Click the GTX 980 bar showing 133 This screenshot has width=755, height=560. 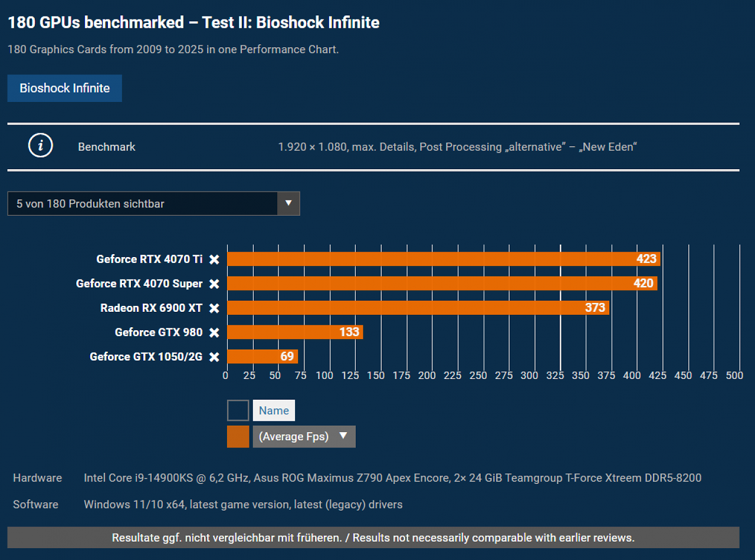pyautogui.click(x=295, y=332)
